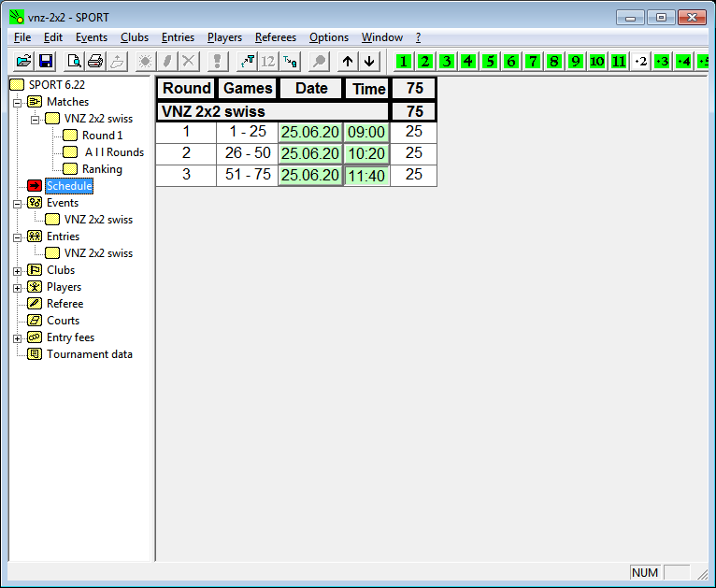Viewport: 716px width, 588px height.
Task: Select Tournament data in the tree
Action: (x=89, y=354)
